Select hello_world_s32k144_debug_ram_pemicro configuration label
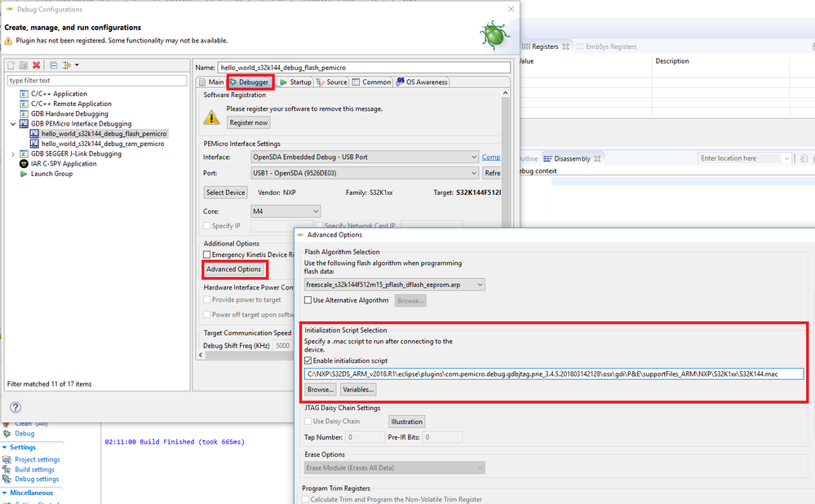The height and width of the screenshot is (504, 815). (x=103, y=144)
